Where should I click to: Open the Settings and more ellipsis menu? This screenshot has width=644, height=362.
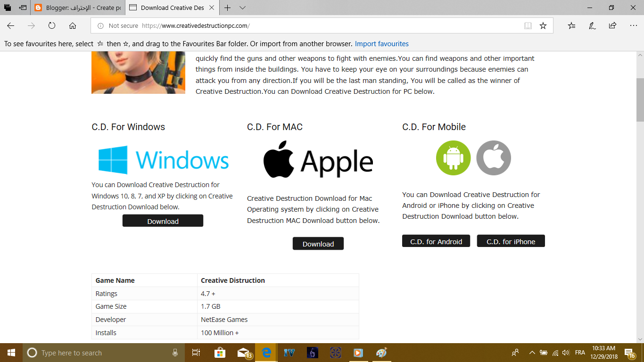click(633, 25)
